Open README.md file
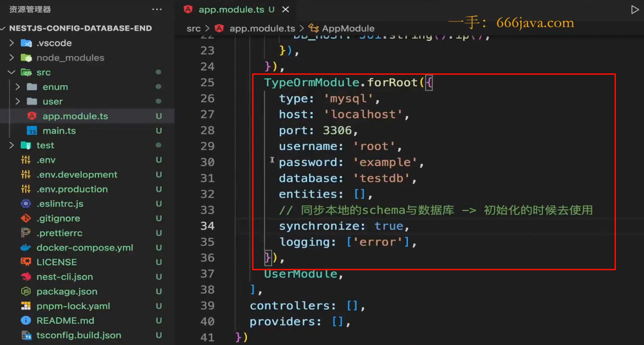 click(x=65, y=320)
